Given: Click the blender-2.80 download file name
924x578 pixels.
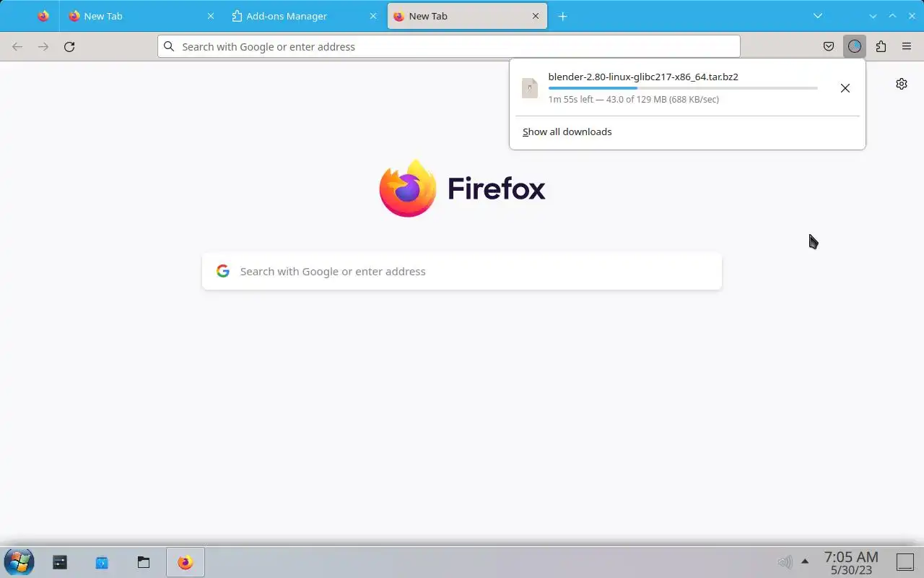Looking at the screenshot, I should 643,77.
